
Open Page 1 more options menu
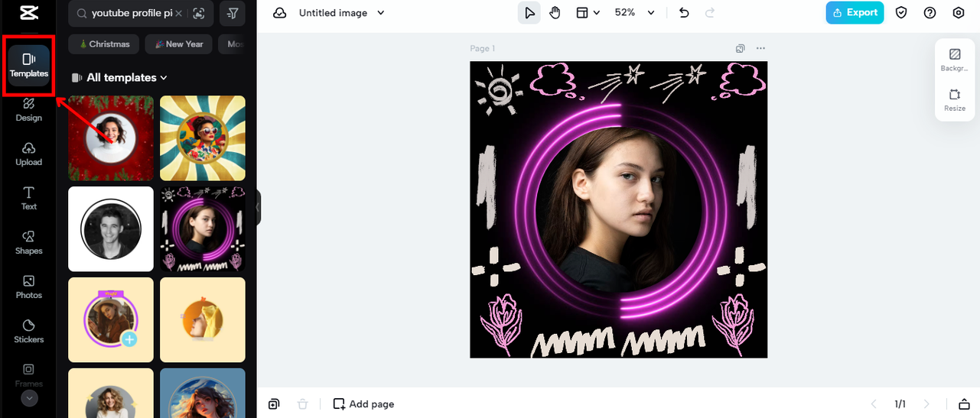coord(760,48)
